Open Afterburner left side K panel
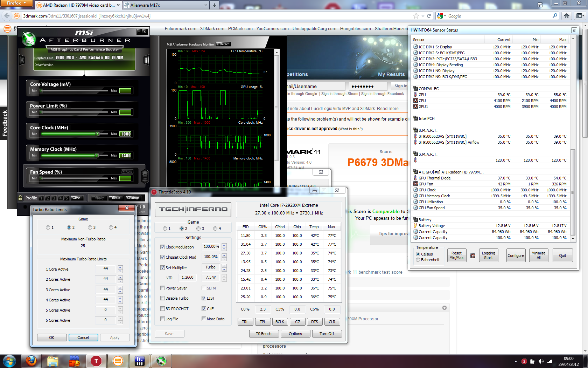 pyautogui.click(x=22, y=60)
